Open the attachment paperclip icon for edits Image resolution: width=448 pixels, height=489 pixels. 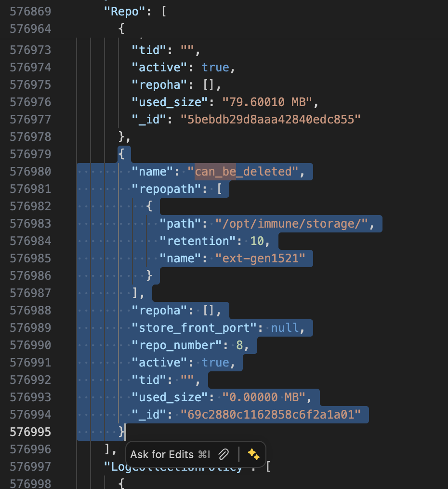pos(223,454)
